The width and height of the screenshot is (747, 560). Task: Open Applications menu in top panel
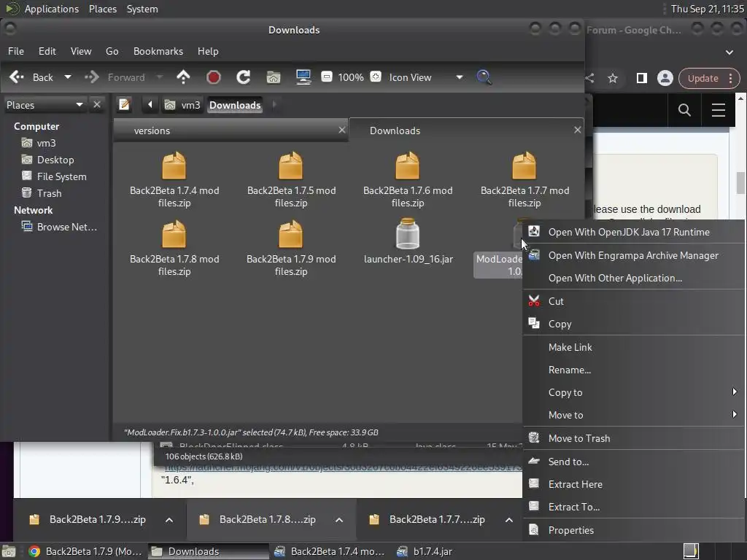click(52, 9)
